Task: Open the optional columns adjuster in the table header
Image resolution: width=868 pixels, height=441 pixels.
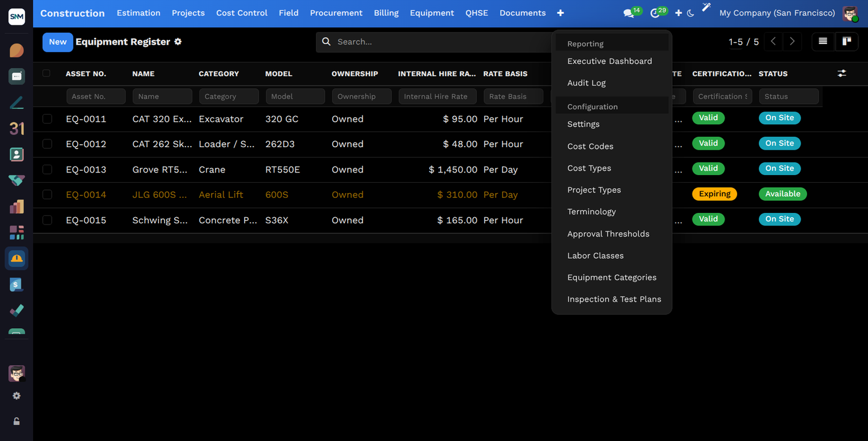Action: pyautogui.click(x=842, y=74)
